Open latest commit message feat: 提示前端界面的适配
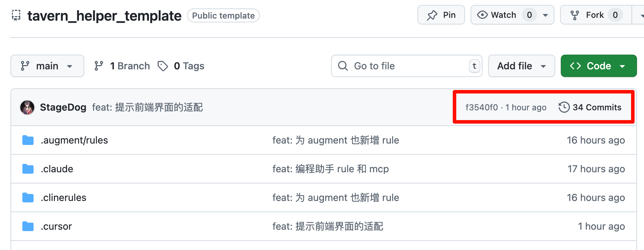 [147, 107]
